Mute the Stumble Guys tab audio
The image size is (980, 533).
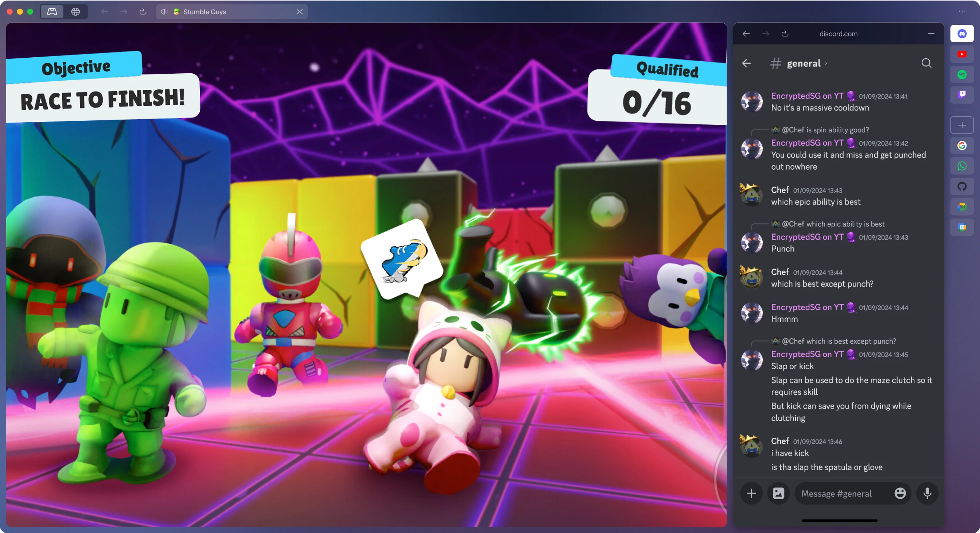pos(164,12)
